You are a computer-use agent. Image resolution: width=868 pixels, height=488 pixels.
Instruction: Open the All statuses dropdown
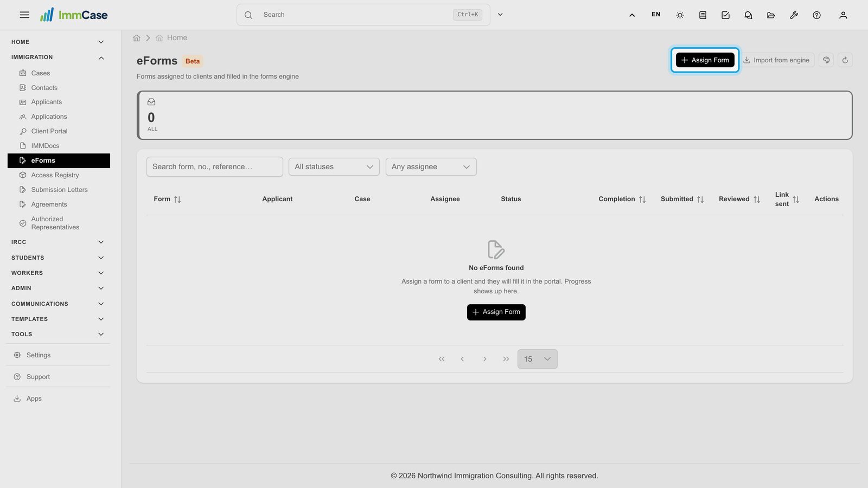coord(334,167)
